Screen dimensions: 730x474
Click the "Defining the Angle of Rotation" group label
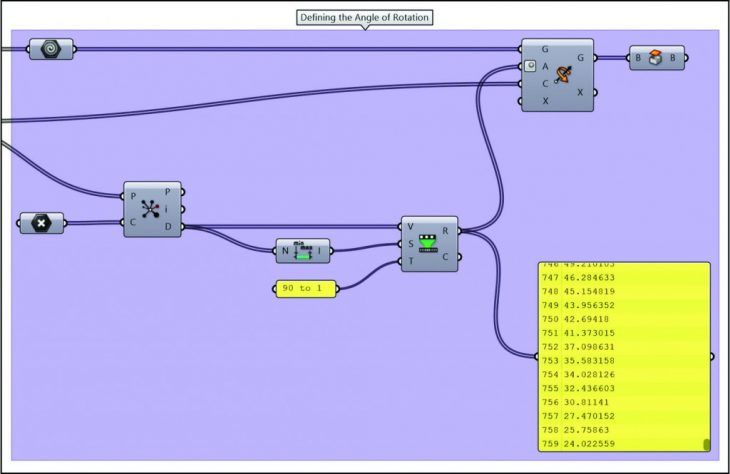pos(366,18)
